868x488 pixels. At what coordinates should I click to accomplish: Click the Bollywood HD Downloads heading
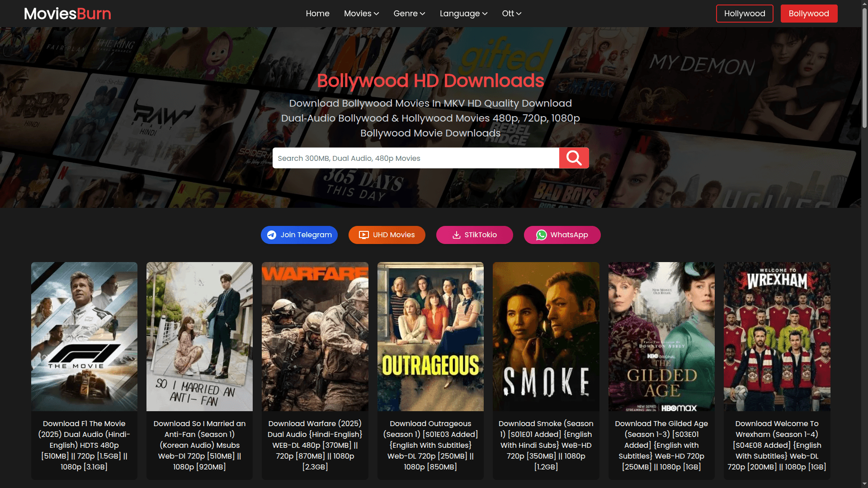point(430,81)
